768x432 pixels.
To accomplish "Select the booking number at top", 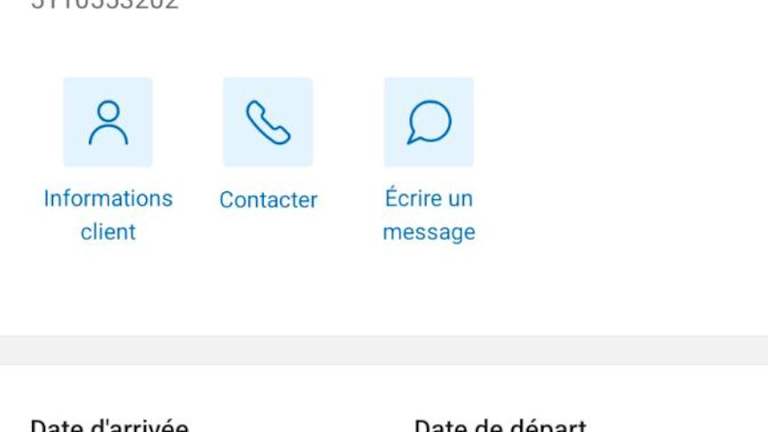I will coord(105,4).
